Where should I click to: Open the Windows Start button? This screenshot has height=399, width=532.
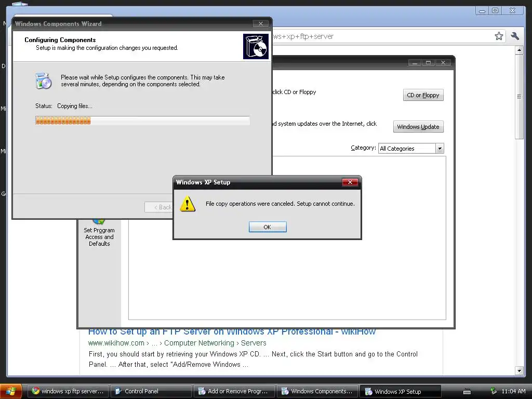point(11,391)
